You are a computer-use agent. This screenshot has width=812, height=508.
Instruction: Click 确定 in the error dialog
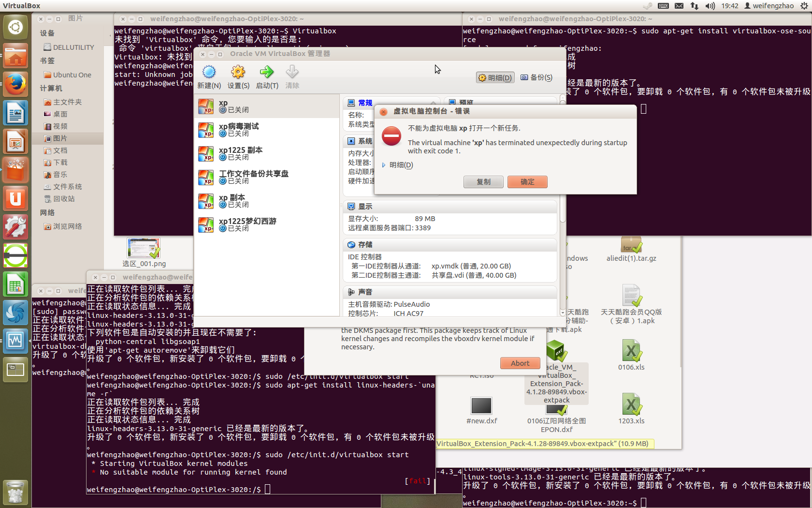click(527, 182)
